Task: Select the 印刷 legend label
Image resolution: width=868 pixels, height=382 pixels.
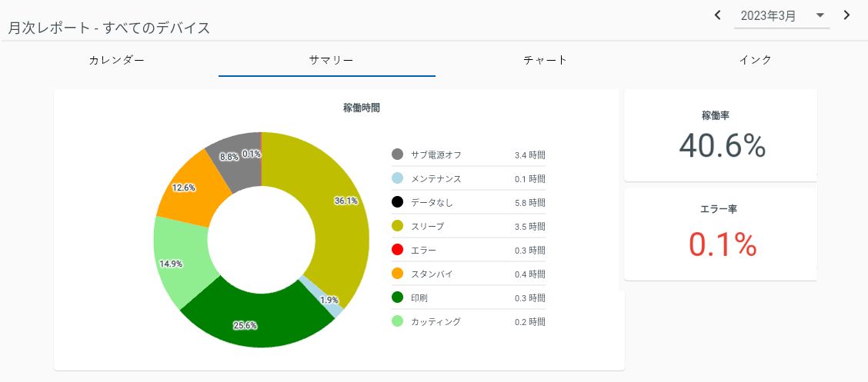Action: click(x=419, y=297)
